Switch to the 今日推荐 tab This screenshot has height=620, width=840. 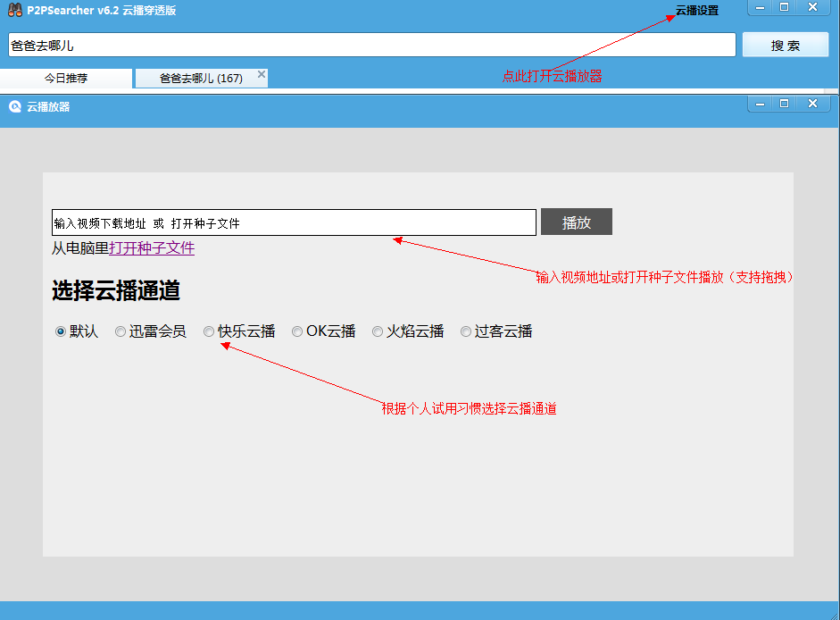tap(67, 79)
